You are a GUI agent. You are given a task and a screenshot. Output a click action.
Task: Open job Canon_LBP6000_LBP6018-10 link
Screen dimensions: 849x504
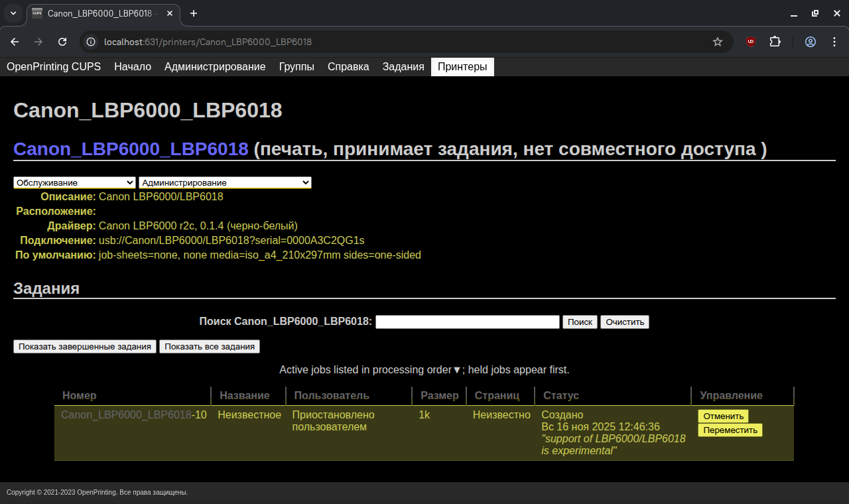tap(126, 415)
